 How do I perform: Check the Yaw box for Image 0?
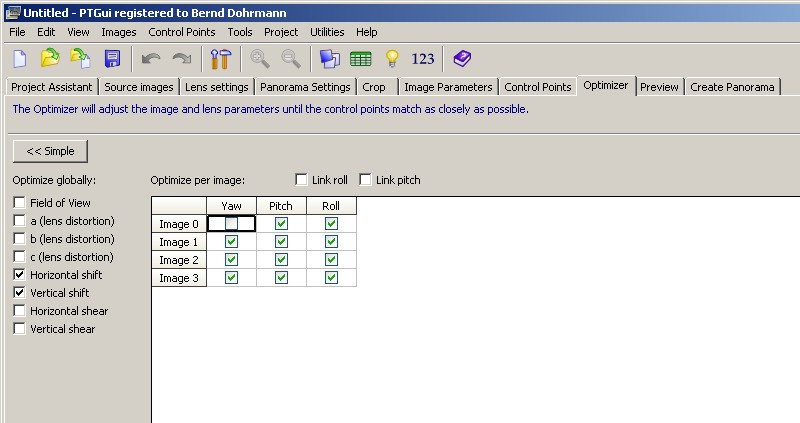(231, 224)
